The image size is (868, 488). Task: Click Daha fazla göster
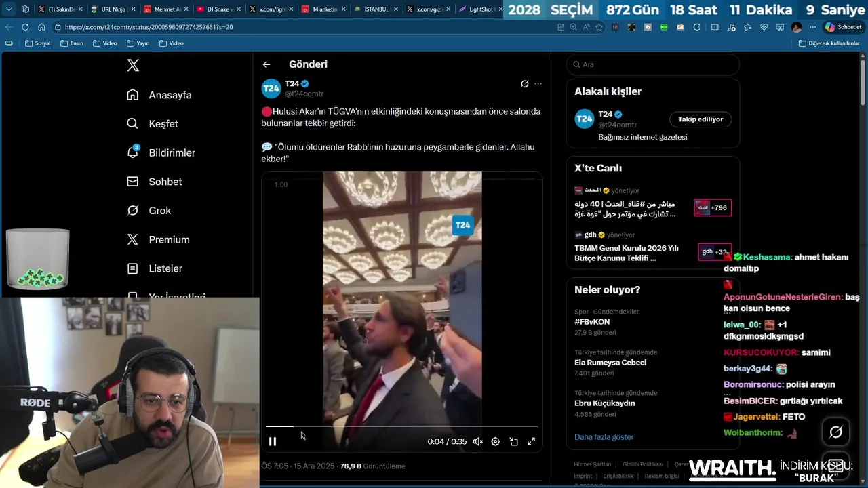[604, 437]
